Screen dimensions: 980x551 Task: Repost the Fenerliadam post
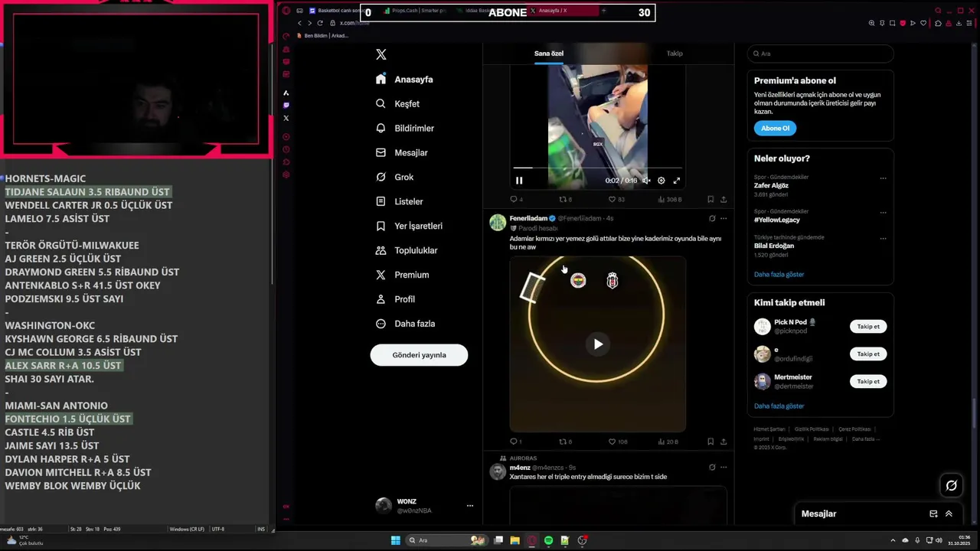pyautogui.click(x=565, y=442)
